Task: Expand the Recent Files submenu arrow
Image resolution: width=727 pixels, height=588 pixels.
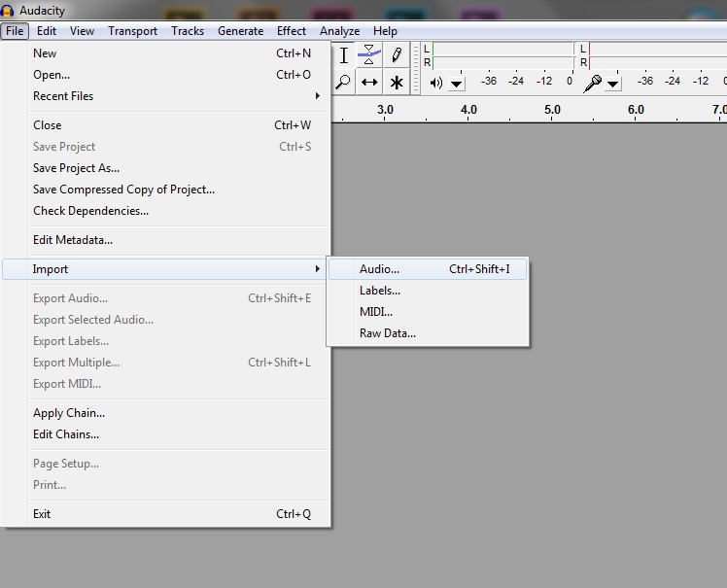Action: pos(318,96)
